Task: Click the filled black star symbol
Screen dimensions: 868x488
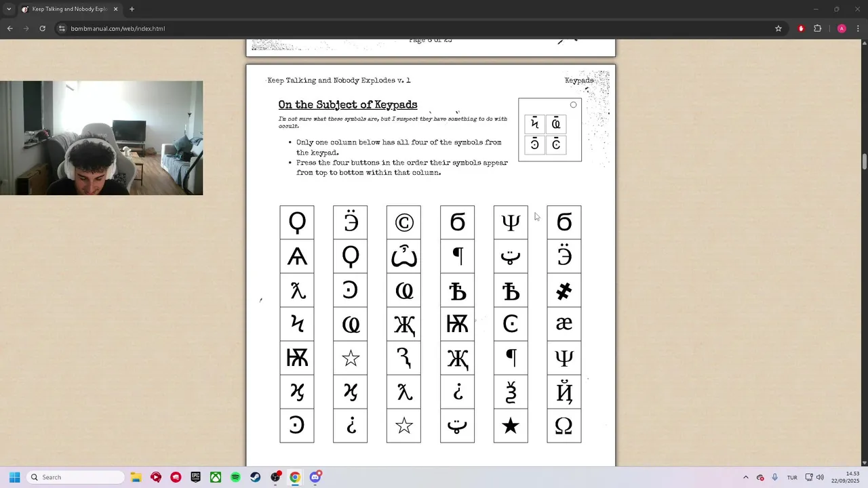Action: pos(511,426)
